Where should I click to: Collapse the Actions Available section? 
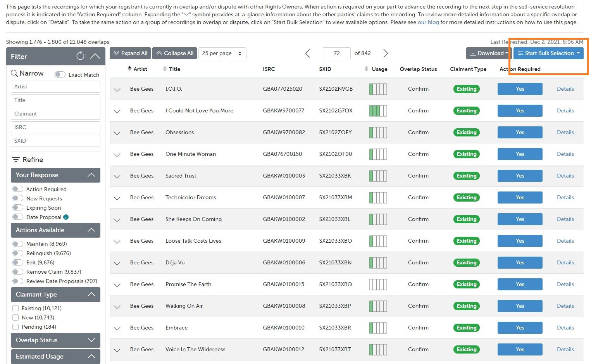91,230
